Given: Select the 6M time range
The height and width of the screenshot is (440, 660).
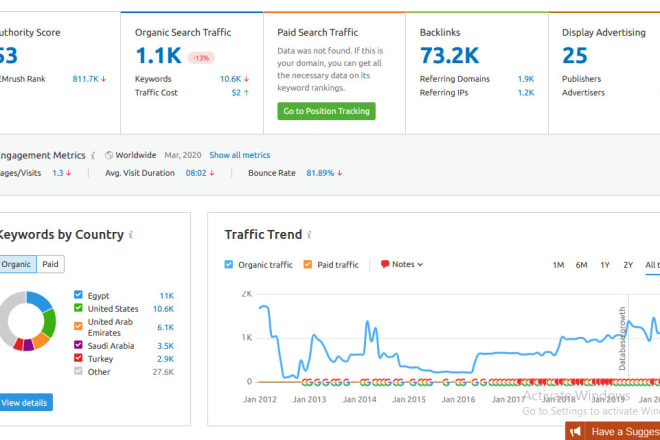Looking at the screenshot, I should (581, 265).
